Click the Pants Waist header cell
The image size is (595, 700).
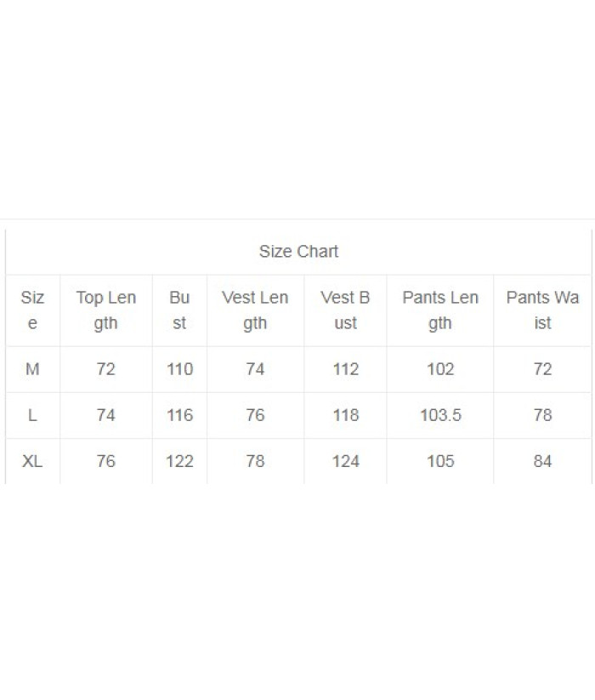[x=542, y=310]
